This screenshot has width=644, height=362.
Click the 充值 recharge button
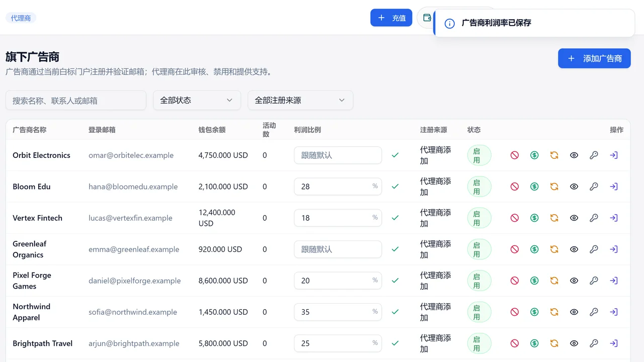click(x=391, y=18)
